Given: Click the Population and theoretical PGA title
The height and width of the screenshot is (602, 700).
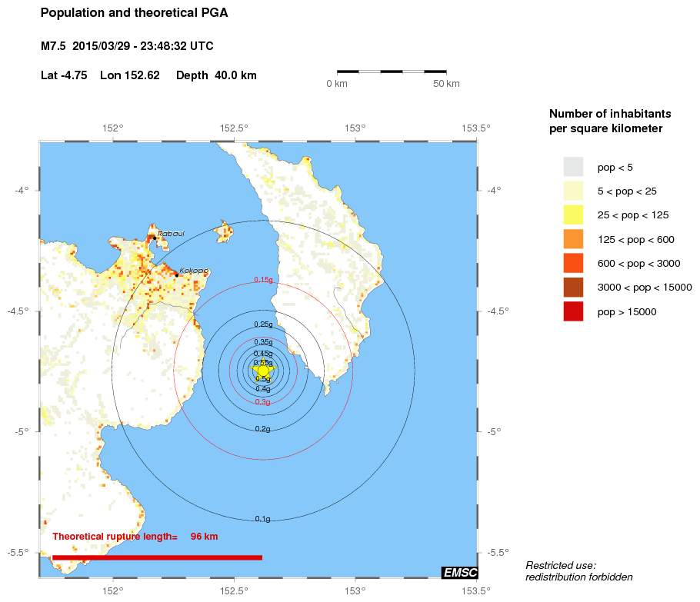Looking at the screenshot, I should [134, 13].
